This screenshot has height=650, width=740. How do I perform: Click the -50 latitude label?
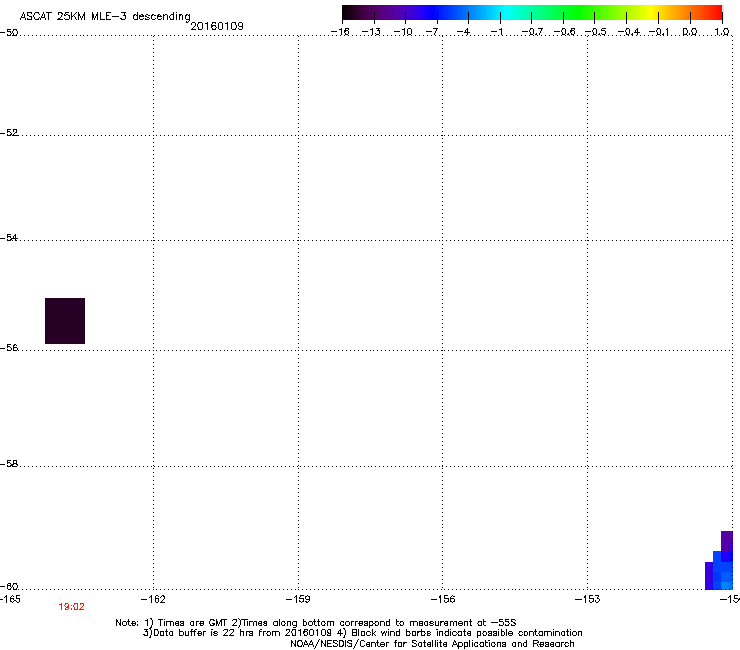click(x=9, y=32)
